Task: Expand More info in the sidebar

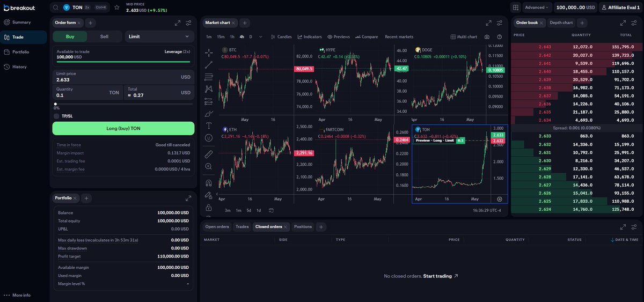Action: click(17, 295)
